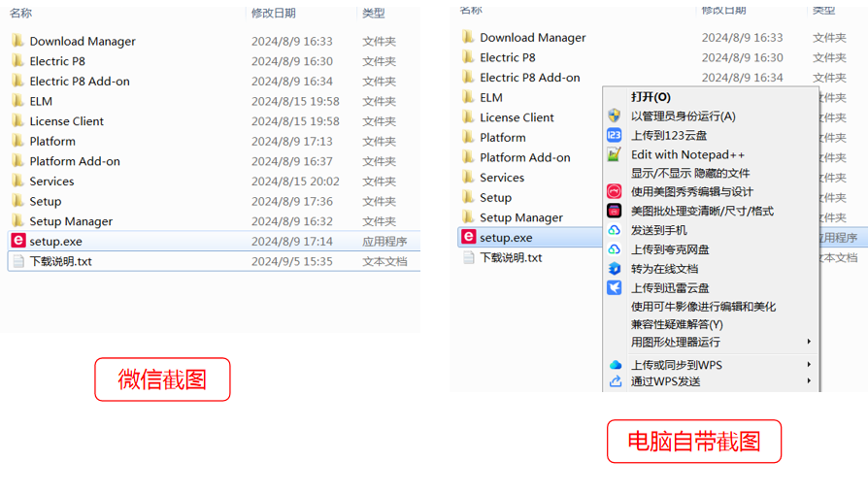Click the WPS cloud icon for 上传或同步到WPS
This screenshot has width=868, height=494.
pyautogui.click(x=615, y=365)
